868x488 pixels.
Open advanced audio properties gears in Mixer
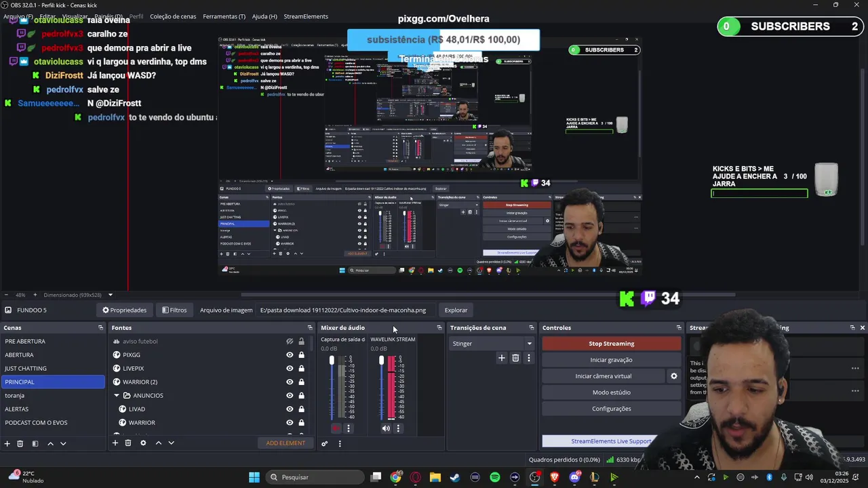324,443
